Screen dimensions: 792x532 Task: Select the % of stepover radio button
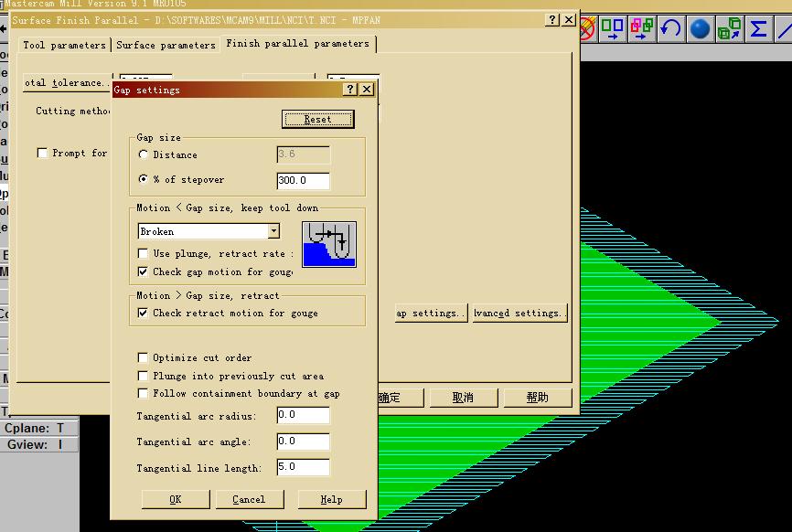point(144,178)
